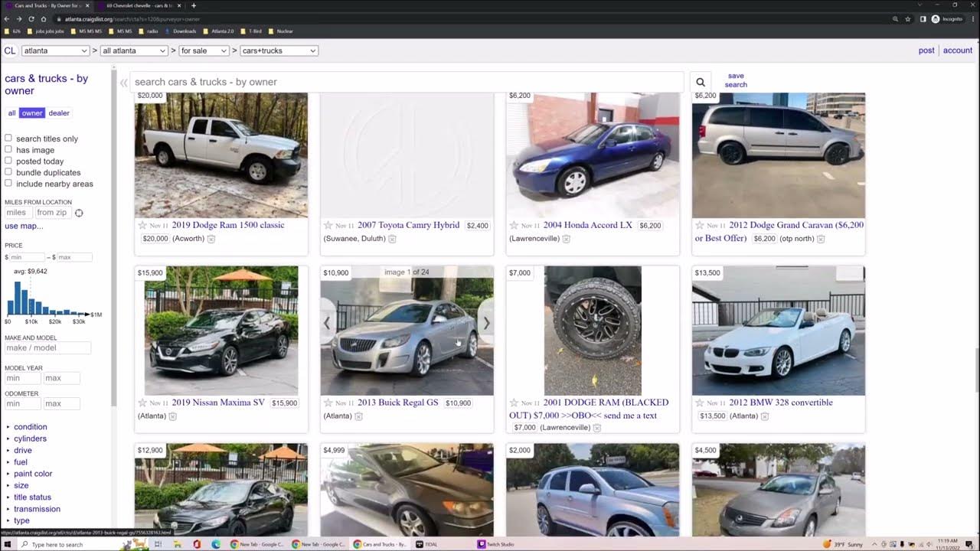
Task: Enable search titles only checkbox
Action: click(x=8, y=139)
